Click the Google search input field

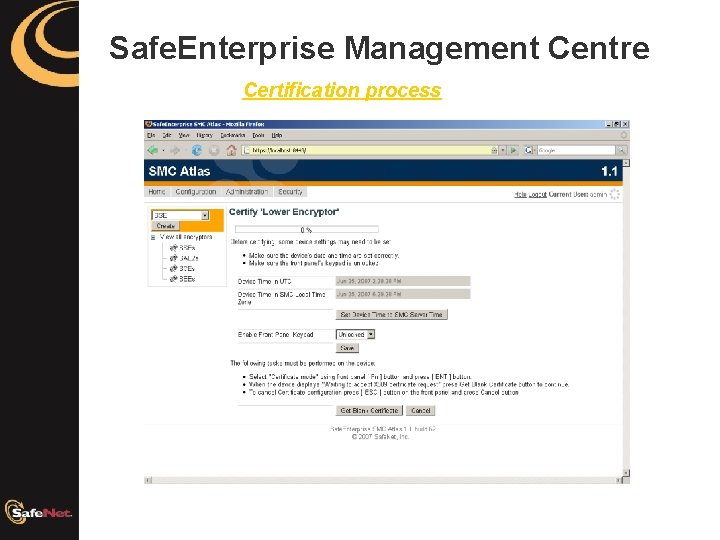click(576, 150)
